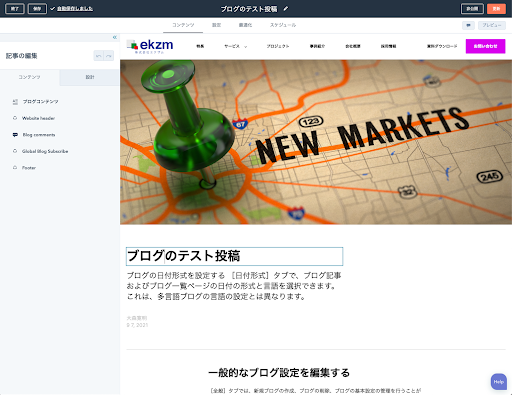Screen dimensions: 512x395
Task: Click the プレビュー button
Action: click(492, 25)
